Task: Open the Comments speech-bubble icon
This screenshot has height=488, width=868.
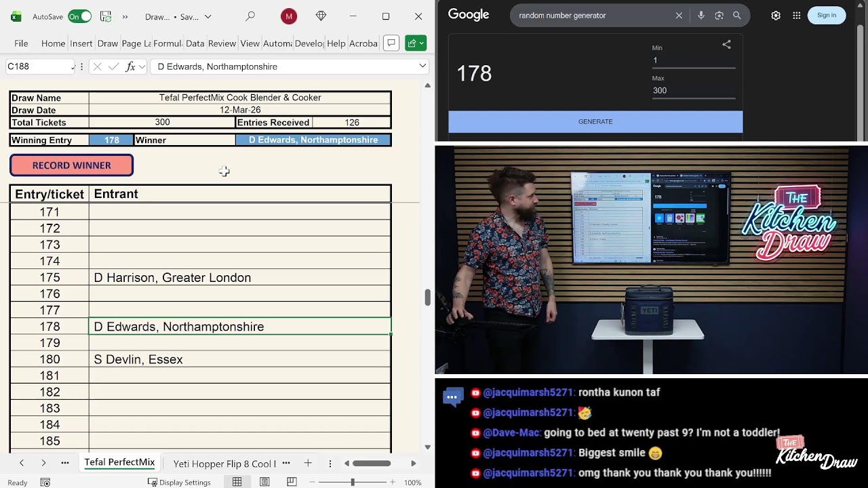Action: point(391,43)
